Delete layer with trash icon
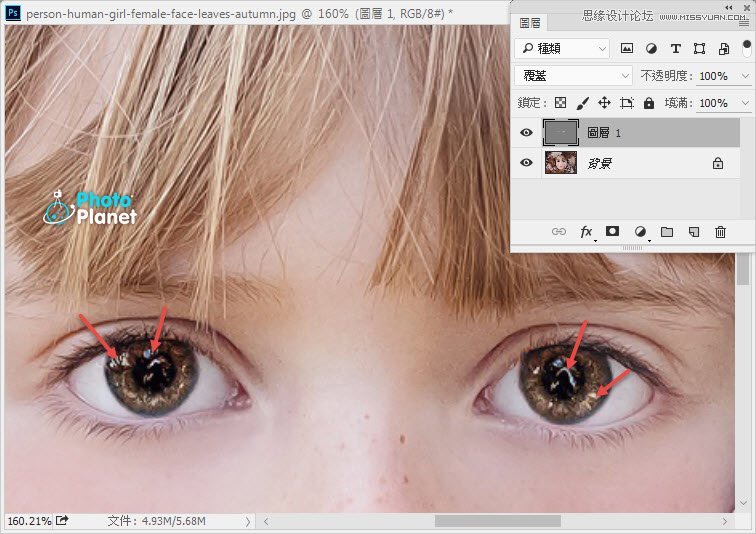The width and height of the screenshot is (756, 534). [720, 232]
